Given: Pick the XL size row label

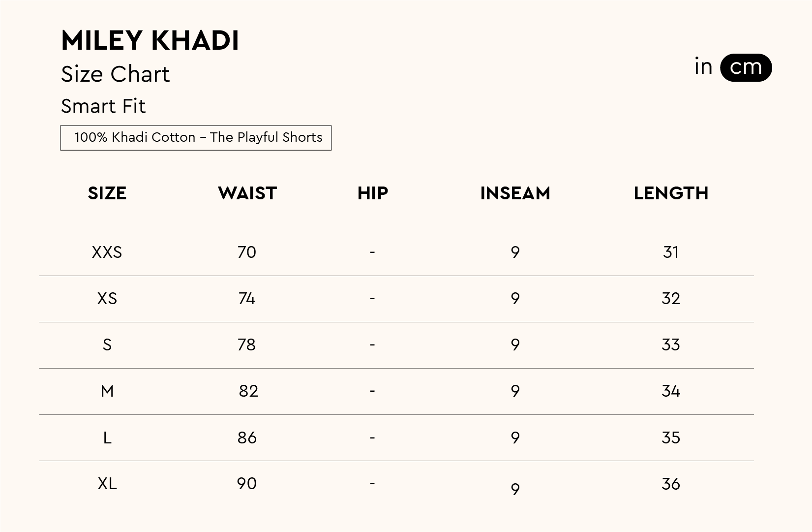Looking at the screenshot, I should click(107, 484).
